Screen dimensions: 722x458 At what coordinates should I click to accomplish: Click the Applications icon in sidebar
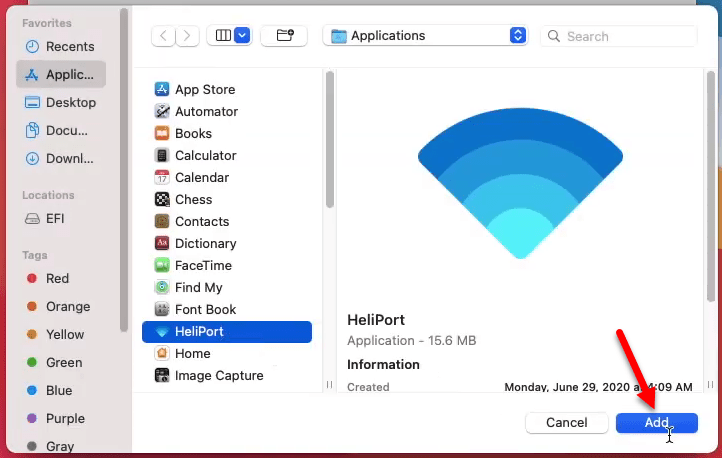tap(31, 74)
